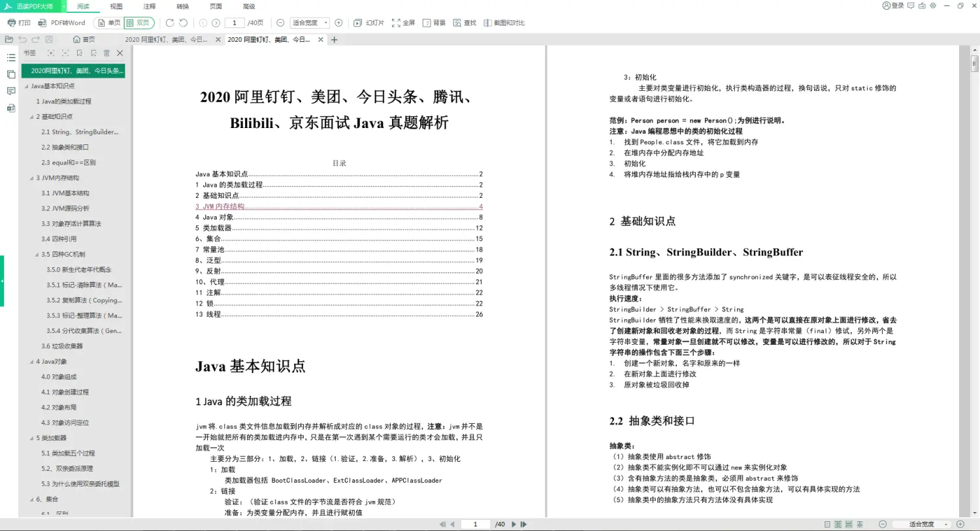
Task: Open the comments sidebar icon
Action: [x=11, y=91]
